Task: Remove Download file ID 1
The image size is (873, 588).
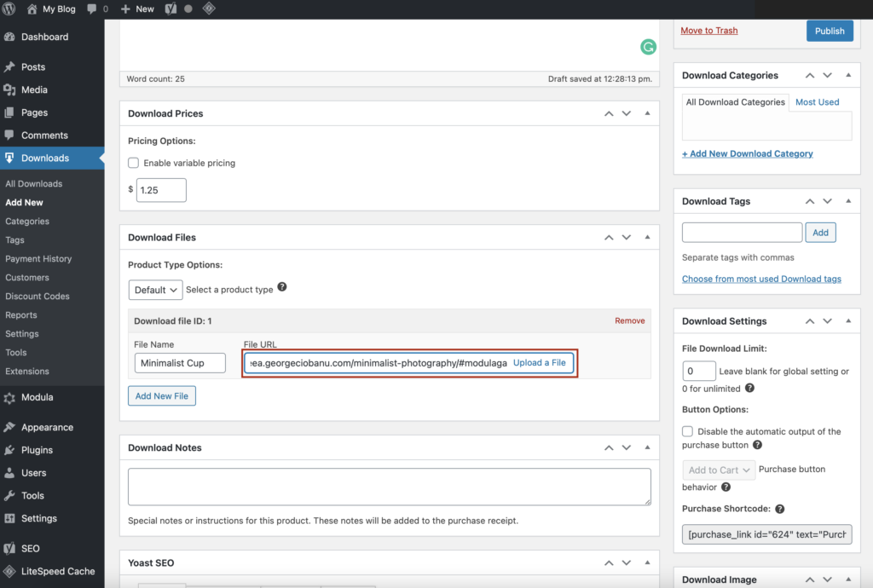Action: pyautogui.click(x=630, y=321)
